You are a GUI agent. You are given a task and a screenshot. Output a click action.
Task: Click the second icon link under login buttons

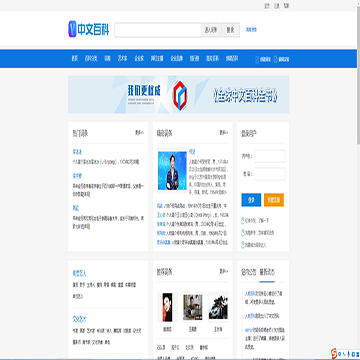[x=243, y=233]
